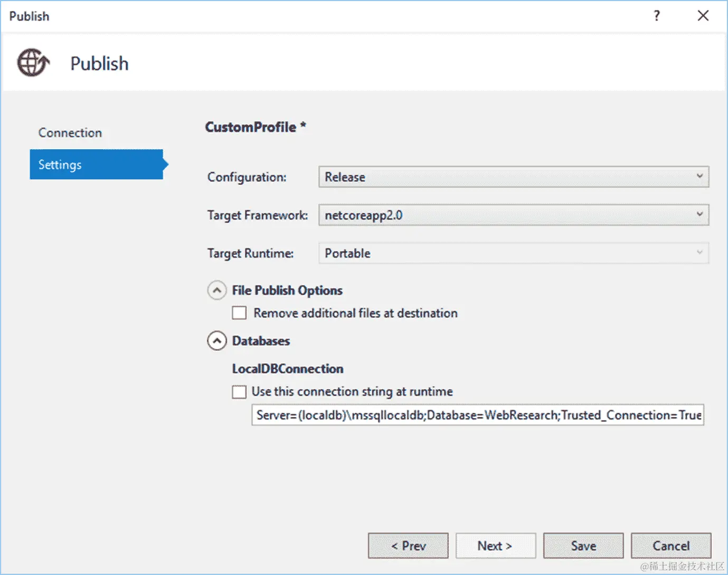Image resolution: width=728 pixels, height=575 pixels.
Task: Click the File Publish Options heading text
Action: tap(287, 291)
